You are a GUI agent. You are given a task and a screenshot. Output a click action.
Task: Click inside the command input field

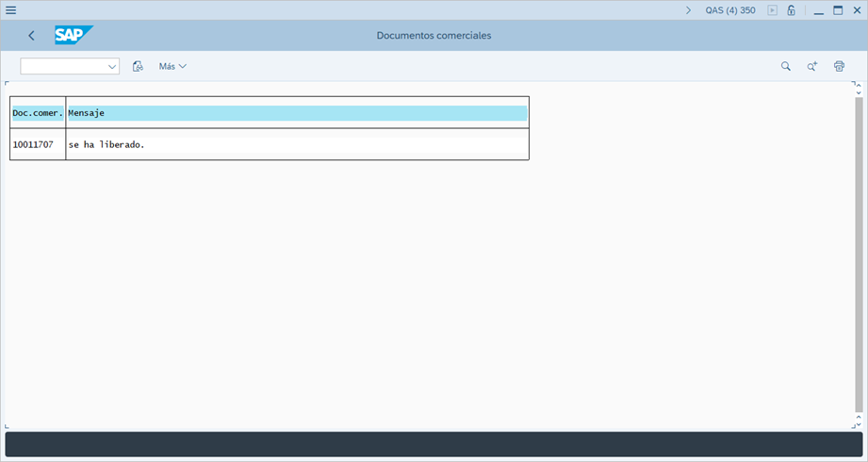pos(63,67)
